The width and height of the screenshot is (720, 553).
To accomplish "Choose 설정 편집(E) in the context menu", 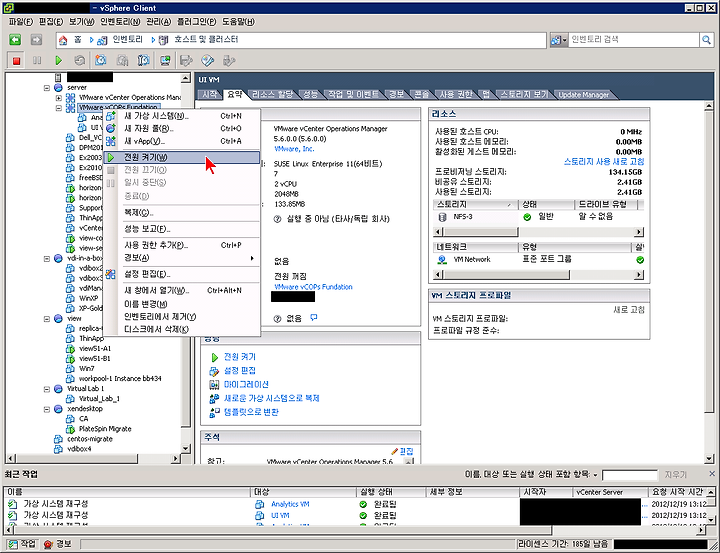I will coord(182,274).
